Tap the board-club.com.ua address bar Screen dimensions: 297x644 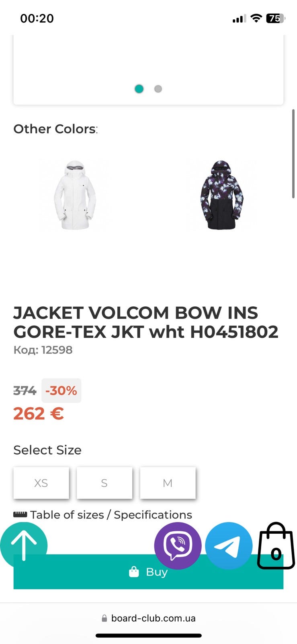[148, 618]
